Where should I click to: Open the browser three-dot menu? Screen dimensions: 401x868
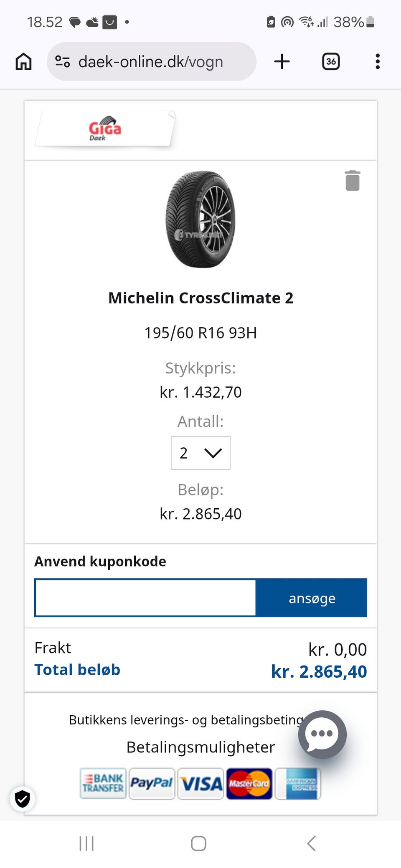(x=377, y=62)
